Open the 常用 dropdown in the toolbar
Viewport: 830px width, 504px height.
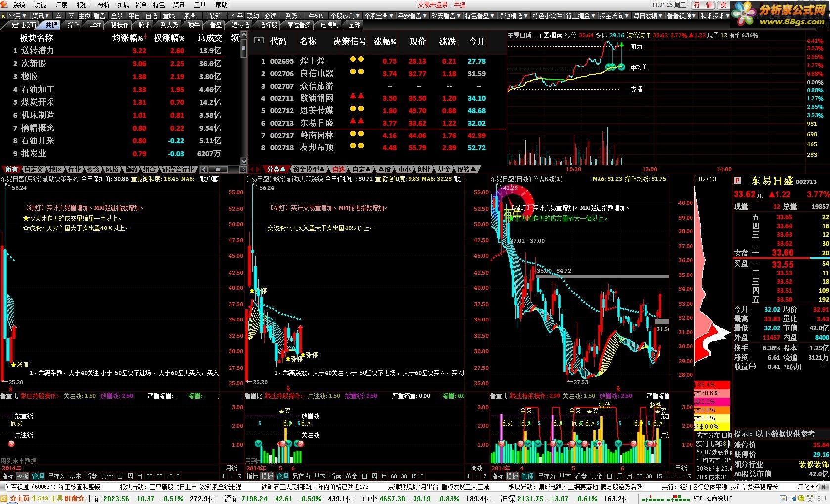point(18,16)
